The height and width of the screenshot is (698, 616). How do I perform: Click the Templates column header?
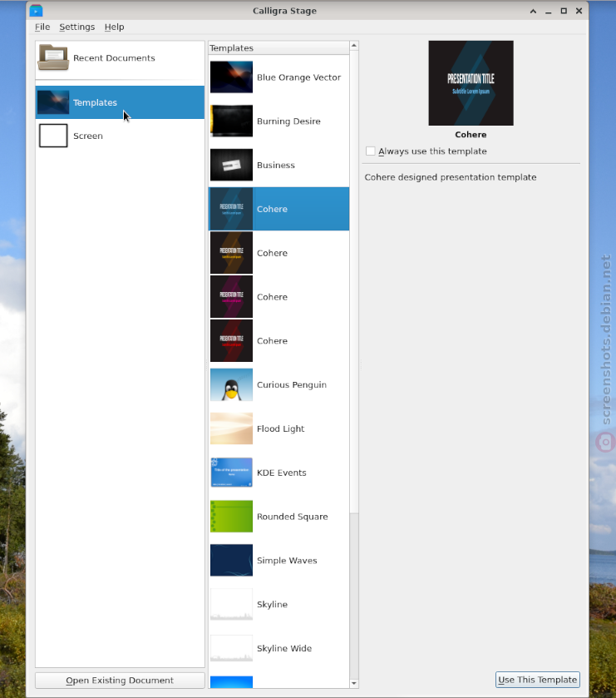point(278,47)
